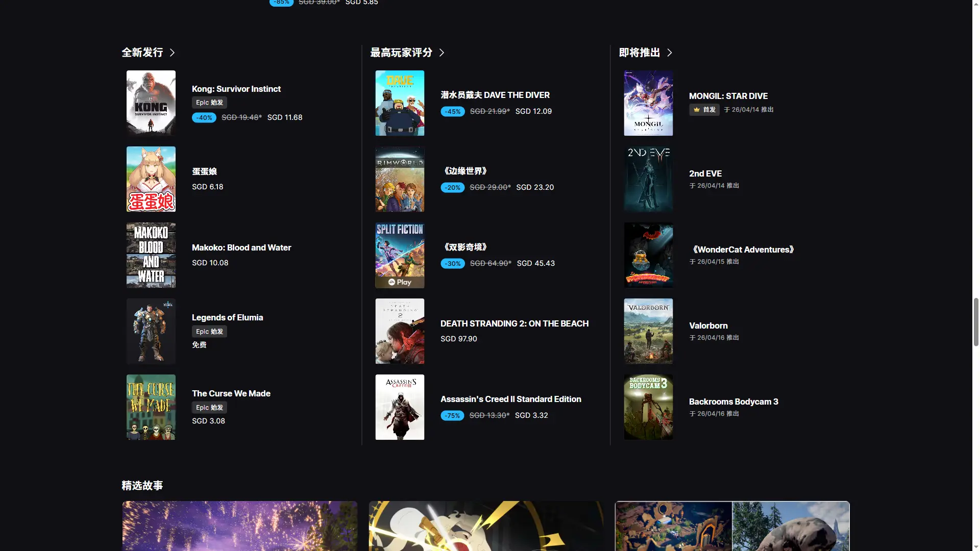The image size is (980, 551).
Task: Select WonderCat Adventures cover art
Action: (x=648, y=255)
